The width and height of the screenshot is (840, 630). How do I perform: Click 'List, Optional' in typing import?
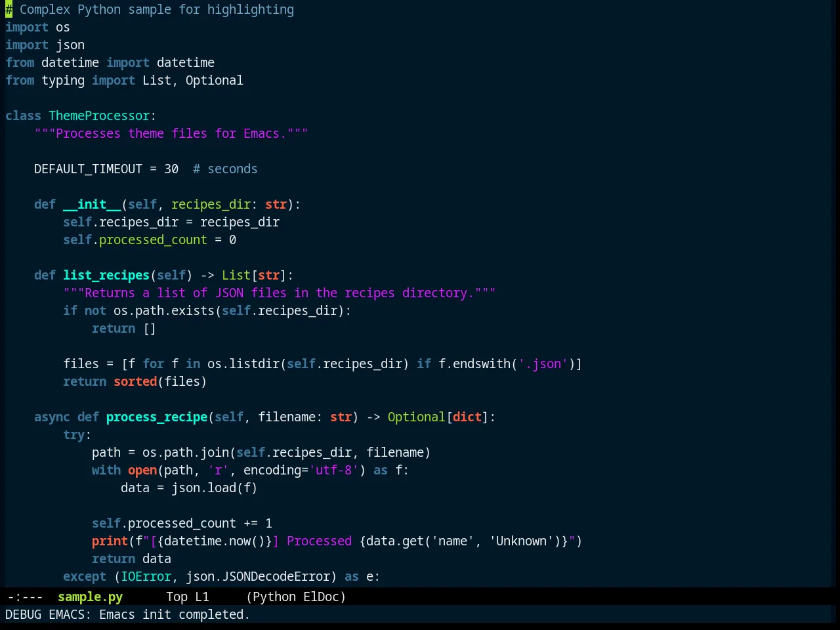[x=193, y=80]
